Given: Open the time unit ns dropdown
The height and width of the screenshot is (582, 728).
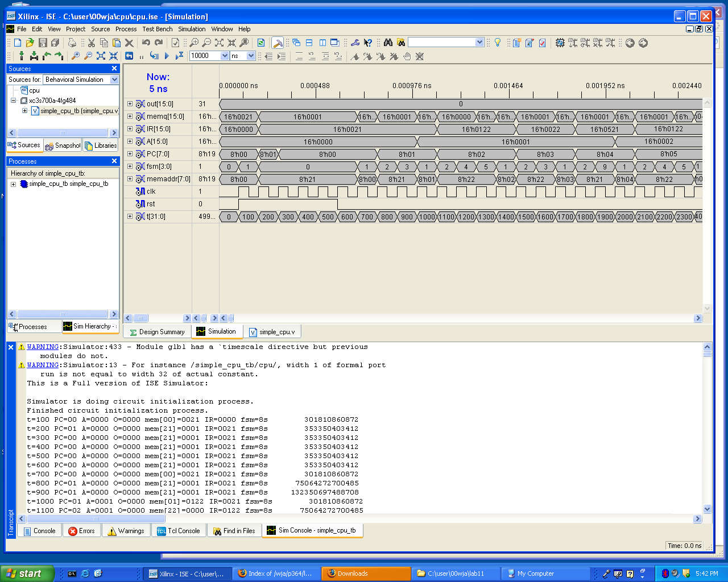Looking at the screenshot, I should tap(251, 56).
